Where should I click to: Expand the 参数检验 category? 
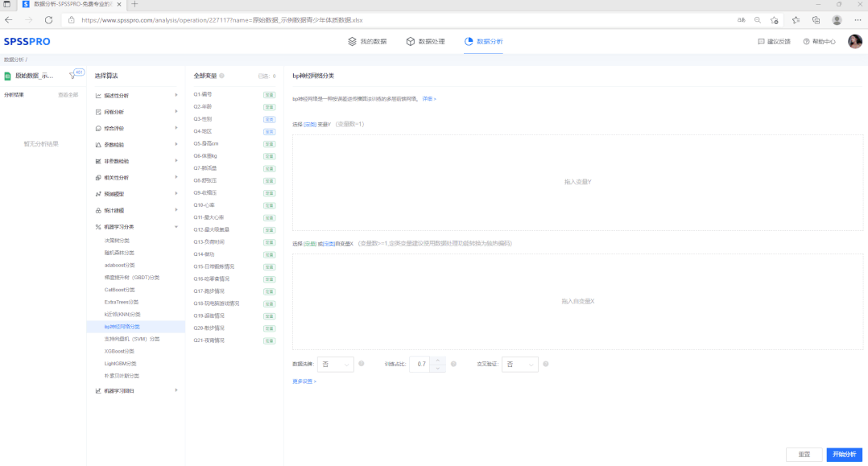click(176, 144)
